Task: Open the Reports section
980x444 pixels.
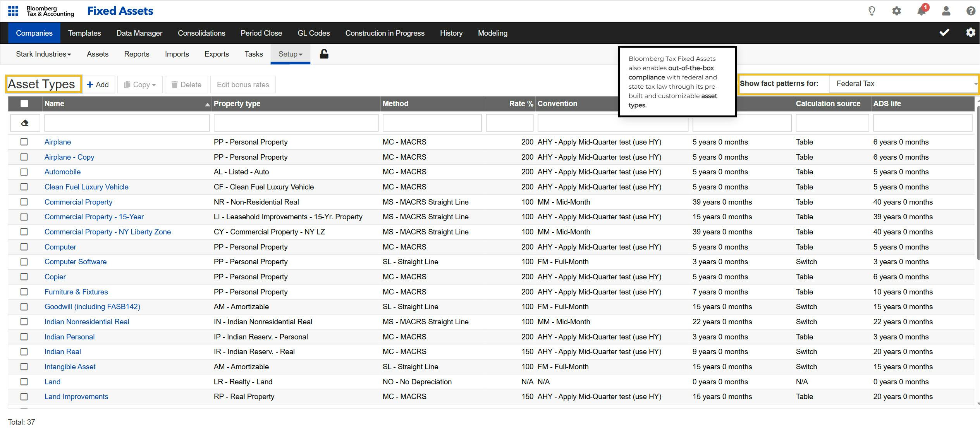Action: [x=136, y=54]
